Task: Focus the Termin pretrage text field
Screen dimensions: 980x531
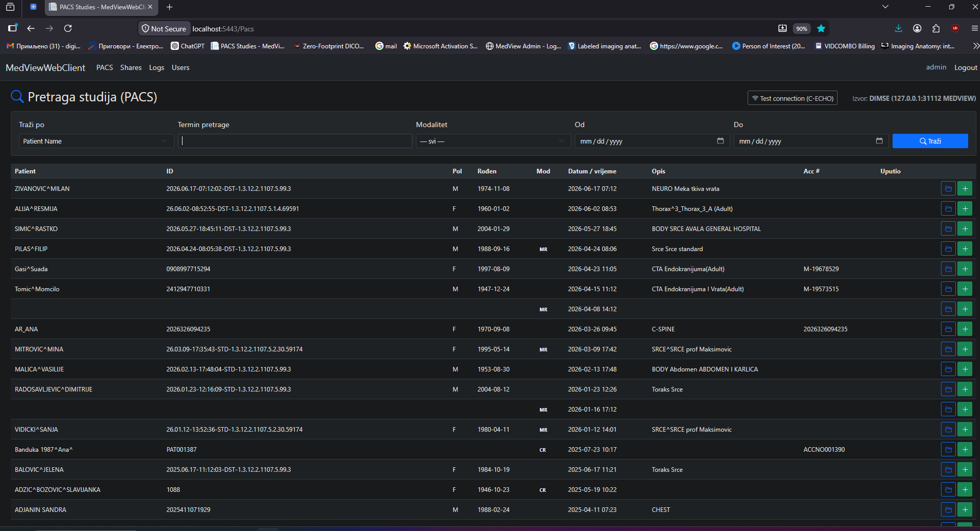Action: tap(295, 141)
